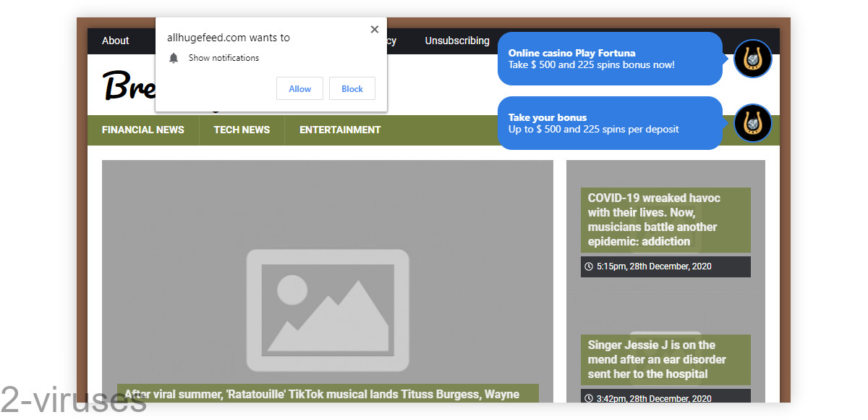Open the Ratatouille TikTok musical headline

pos(322,395)
